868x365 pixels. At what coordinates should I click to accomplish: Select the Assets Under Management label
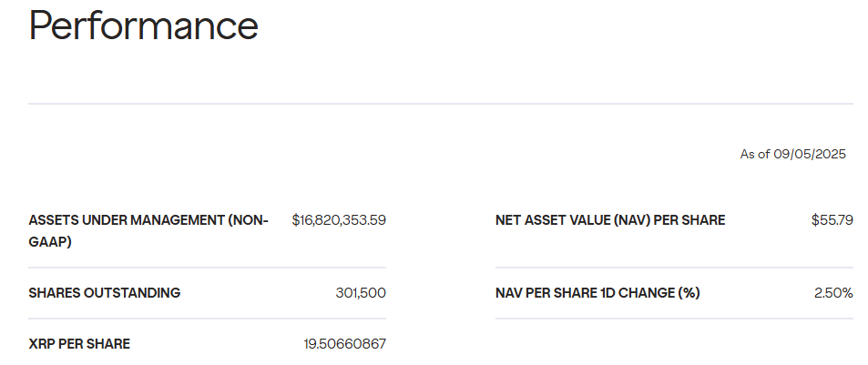tap(148, 220)
